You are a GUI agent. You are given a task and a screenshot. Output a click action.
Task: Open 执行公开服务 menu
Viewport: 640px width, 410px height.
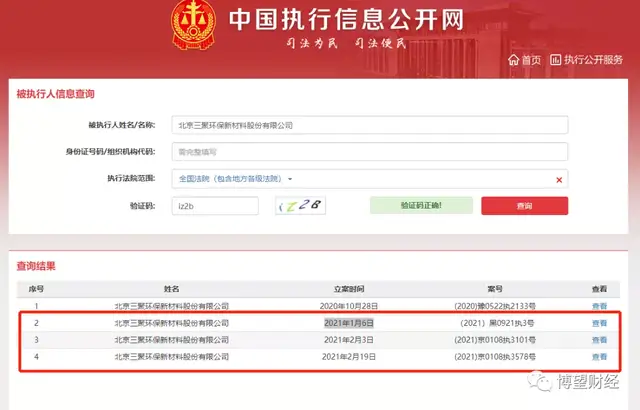tap(587, 60)
